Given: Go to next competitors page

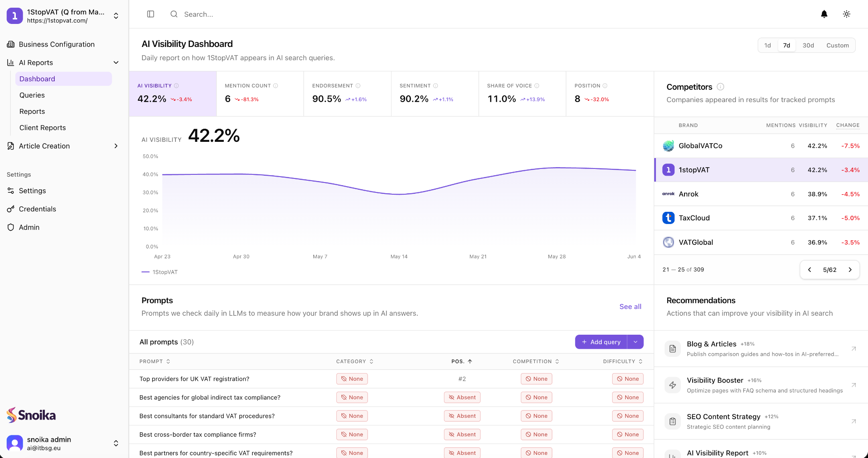Looking at the screenshot, I should (850, 270).
